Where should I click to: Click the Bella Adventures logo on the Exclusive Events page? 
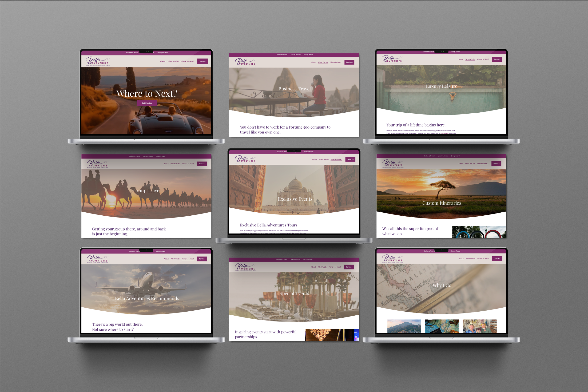[x=245, y=159]
